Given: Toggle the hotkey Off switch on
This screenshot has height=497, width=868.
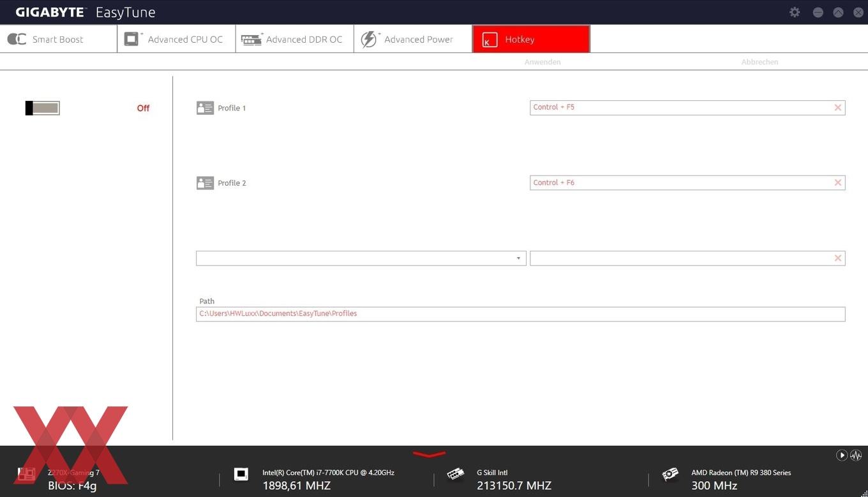Looking at the screenshot, I should coord(43,108).
